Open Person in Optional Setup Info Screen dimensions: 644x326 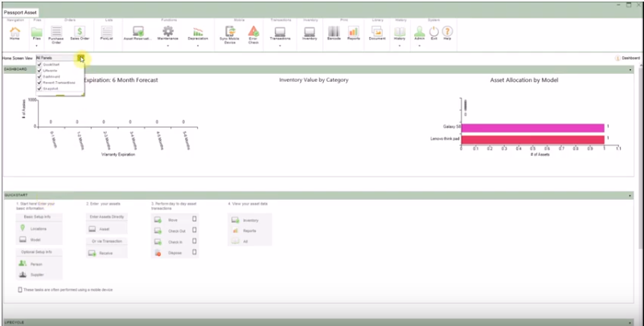coord(31,264)
